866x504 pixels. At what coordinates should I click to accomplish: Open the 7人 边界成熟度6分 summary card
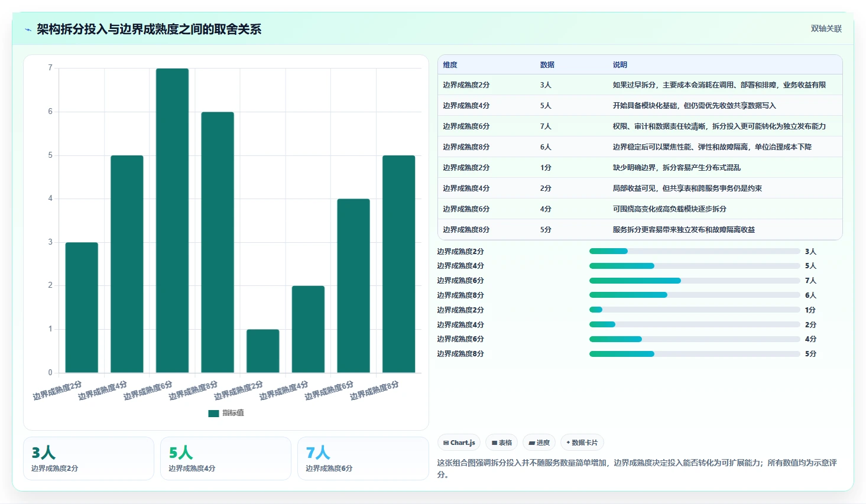(363, 459)
